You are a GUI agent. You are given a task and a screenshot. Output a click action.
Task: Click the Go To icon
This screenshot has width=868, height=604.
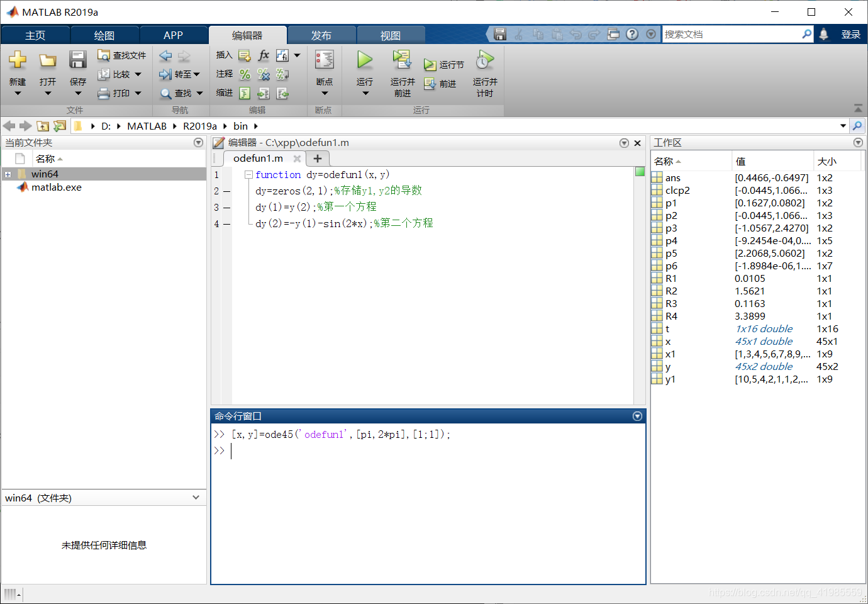click(165, 74)
